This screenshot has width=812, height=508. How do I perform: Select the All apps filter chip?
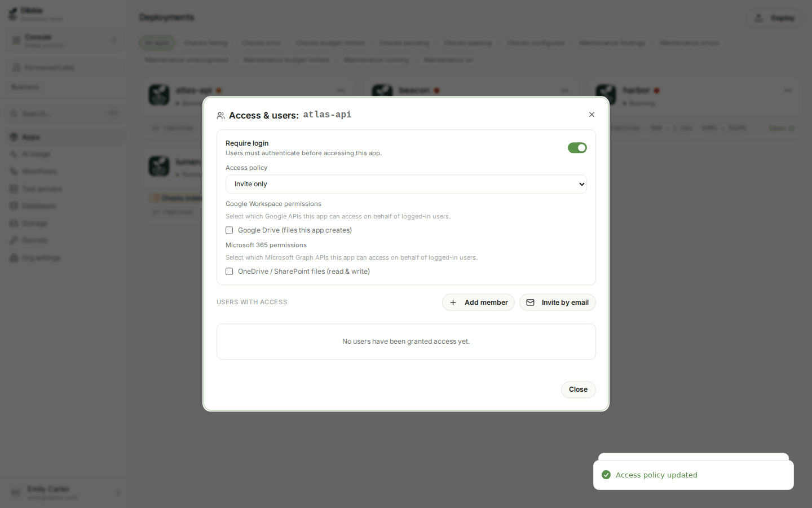[157, 43]
